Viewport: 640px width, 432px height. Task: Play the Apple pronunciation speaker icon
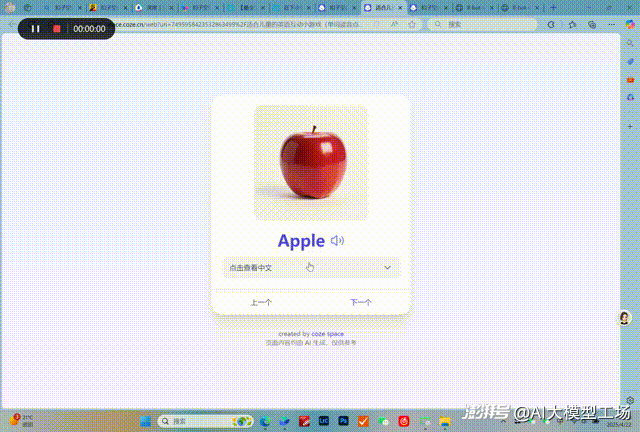338,240
